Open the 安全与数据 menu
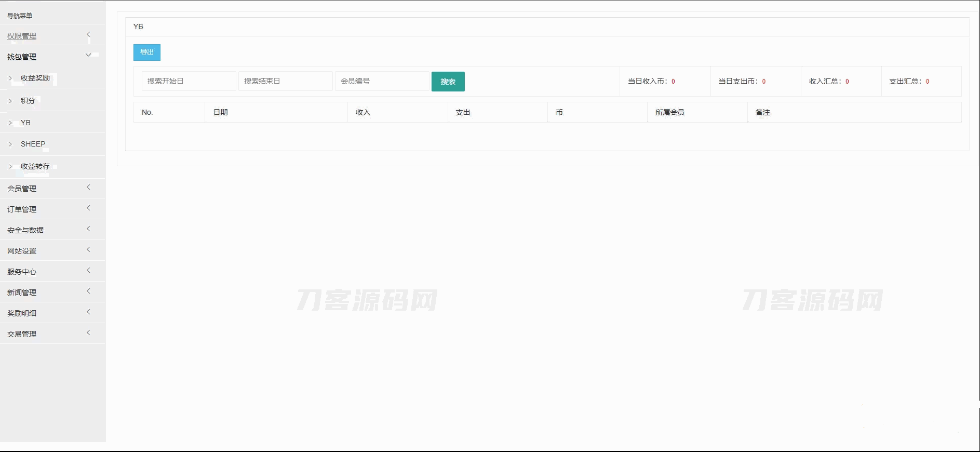Viewport: 980px width, 452px height. click(25, 230)
